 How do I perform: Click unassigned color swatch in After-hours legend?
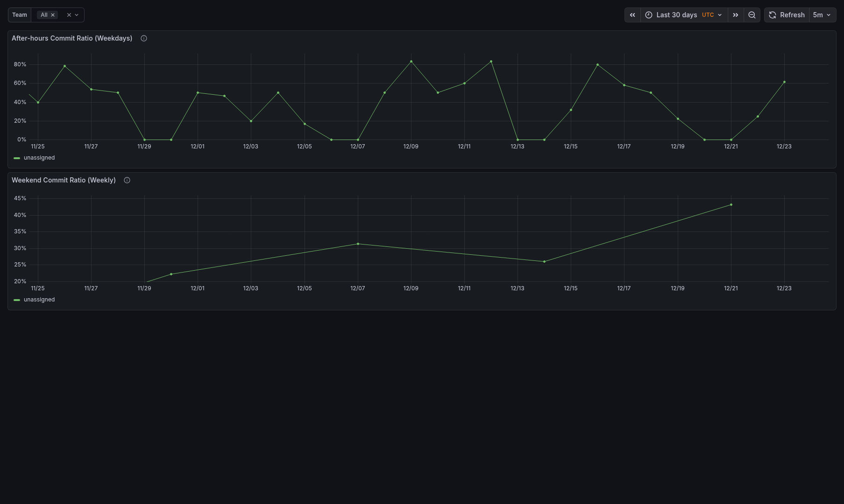coord(17,158)
